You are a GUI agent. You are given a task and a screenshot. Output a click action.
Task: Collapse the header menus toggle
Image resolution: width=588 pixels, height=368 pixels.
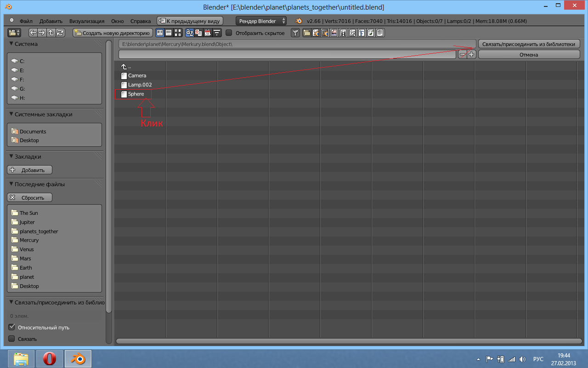click(x=12, y=21)
